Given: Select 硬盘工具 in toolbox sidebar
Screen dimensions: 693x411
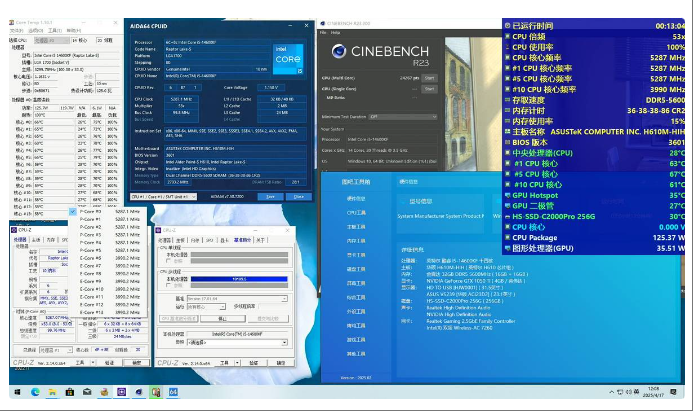Looking at the screenshot, I should pos(356,269).
